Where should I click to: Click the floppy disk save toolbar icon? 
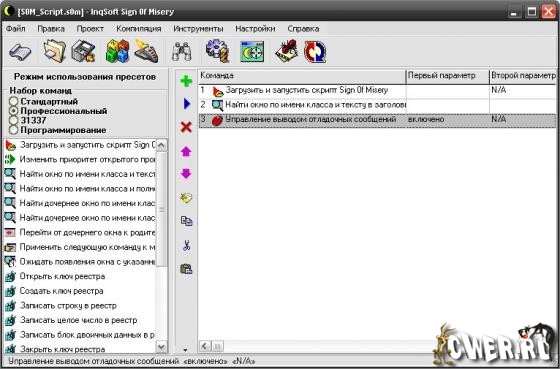click(x=83, y=51)
